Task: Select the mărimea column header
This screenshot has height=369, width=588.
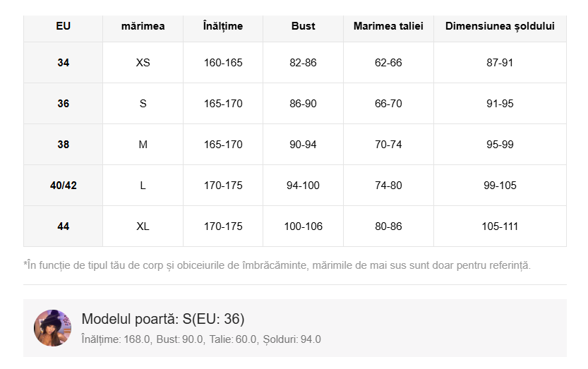Action: [143, 26]
